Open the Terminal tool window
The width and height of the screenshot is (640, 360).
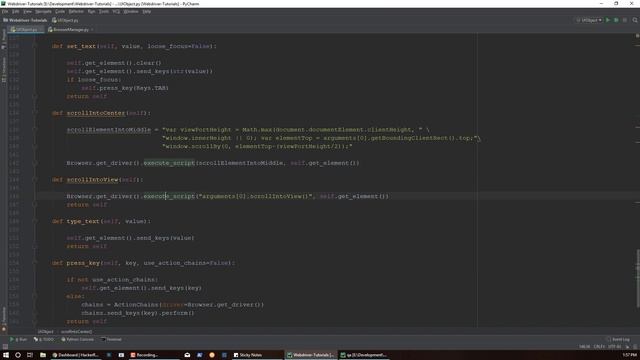pos(111,339)
